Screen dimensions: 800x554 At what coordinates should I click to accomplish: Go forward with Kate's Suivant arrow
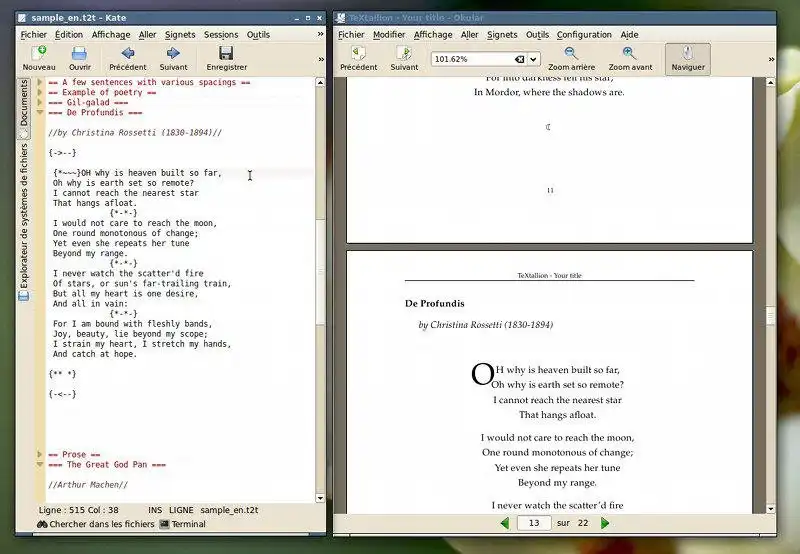coord(173,53)
